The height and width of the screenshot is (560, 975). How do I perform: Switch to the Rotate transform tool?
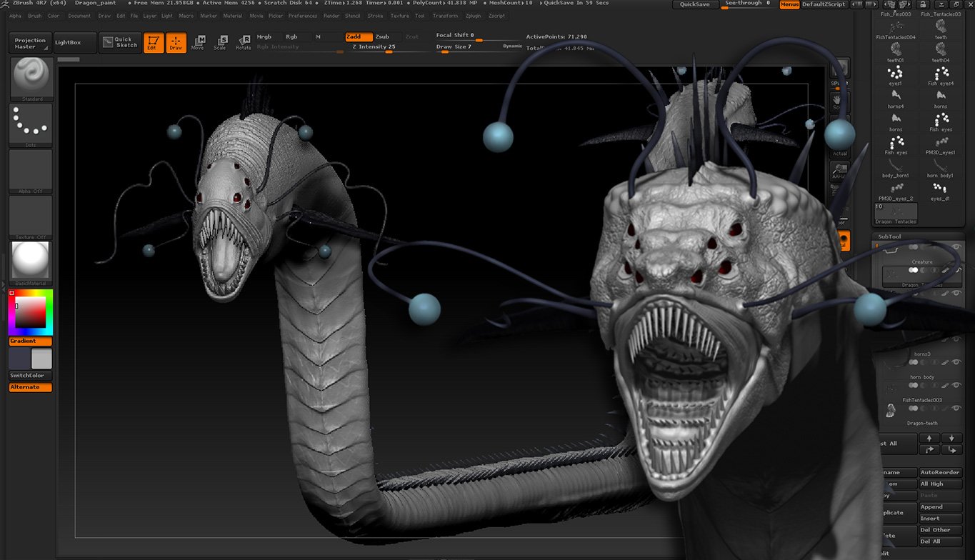(x=244, y=43)
